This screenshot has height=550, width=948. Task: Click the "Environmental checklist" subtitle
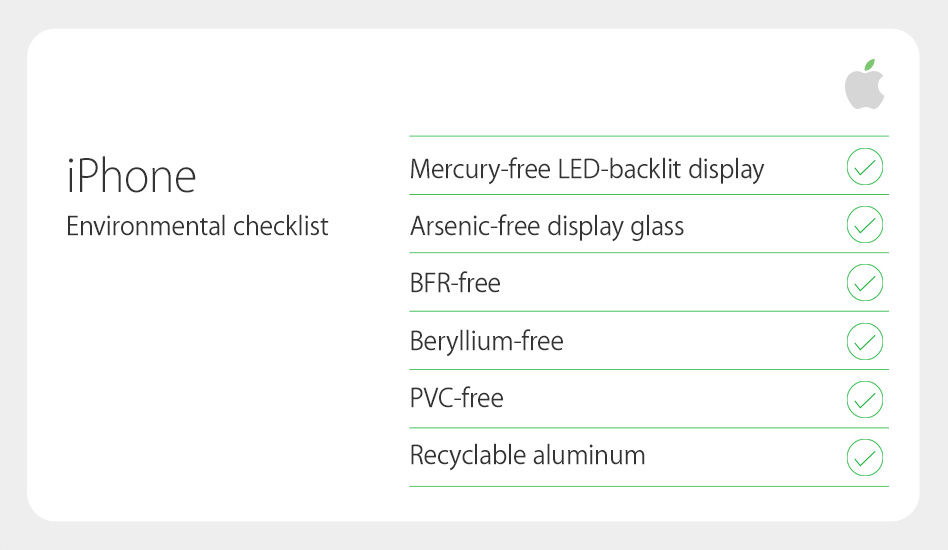coord(197,227)
